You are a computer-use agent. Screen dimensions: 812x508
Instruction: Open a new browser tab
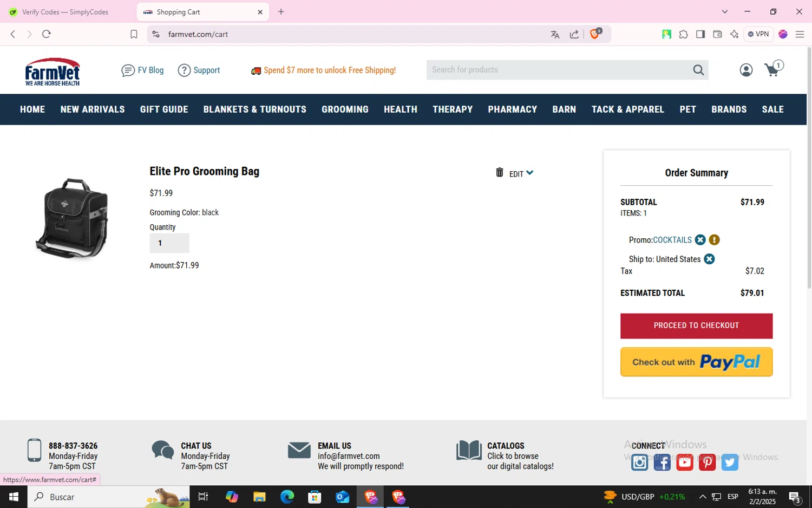click(x=281, y=12)
